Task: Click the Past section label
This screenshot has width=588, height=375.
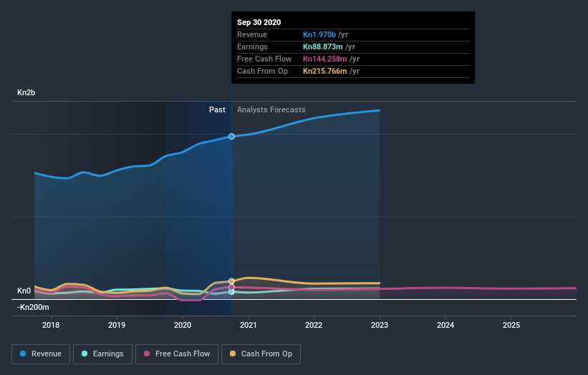Action: (x=217, y=109)
